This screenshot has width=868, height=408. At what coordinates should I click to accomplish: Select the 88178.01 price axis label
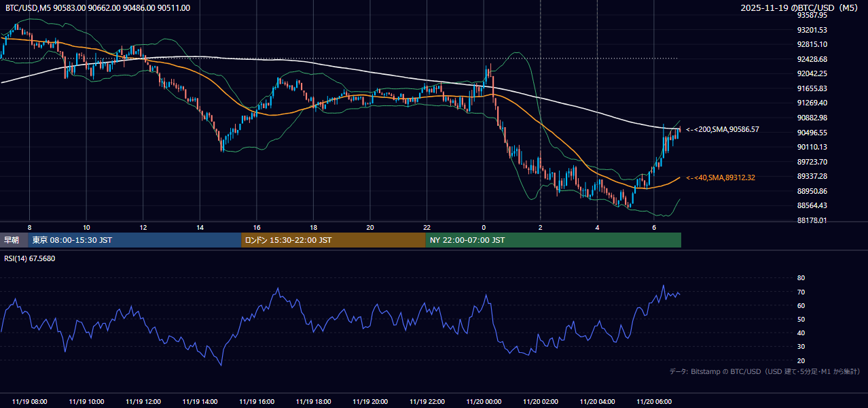[812, 220]
